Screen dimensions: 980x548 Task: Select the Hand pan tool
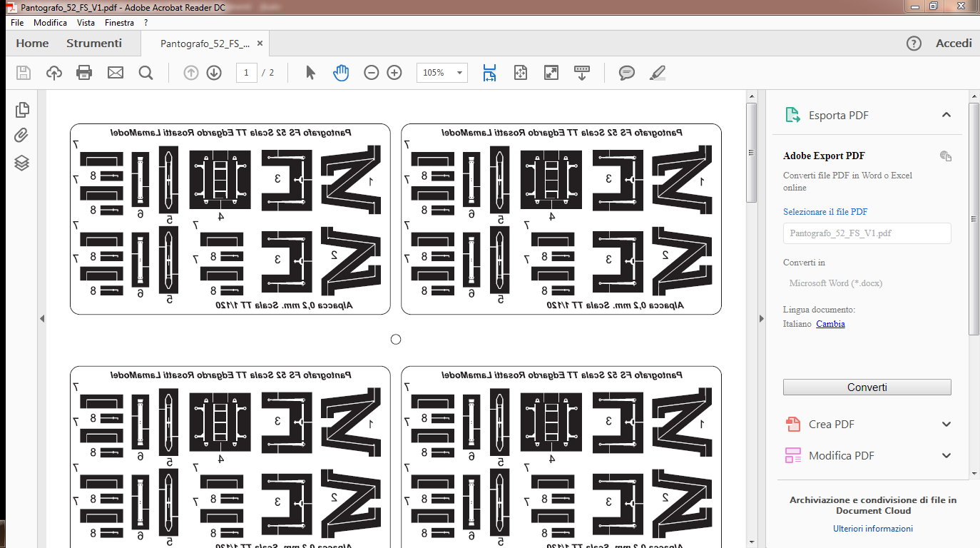tap(341, 73)
